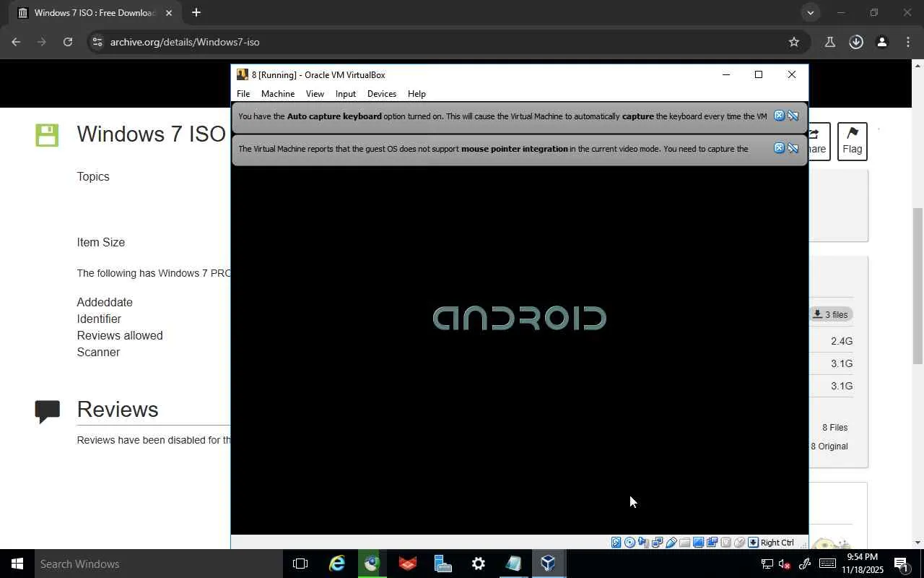Click the mouse integration status icon

coord(740,543)
